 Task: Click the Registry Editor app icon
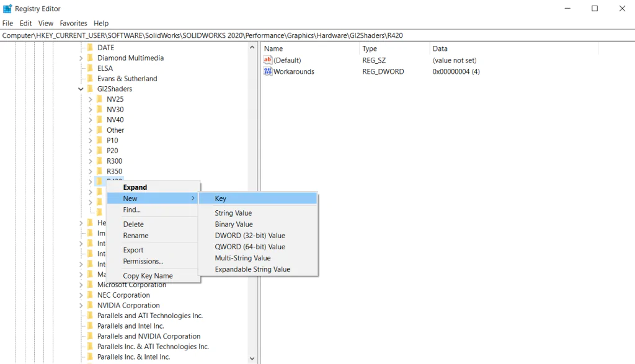click(x=7, y=9)
